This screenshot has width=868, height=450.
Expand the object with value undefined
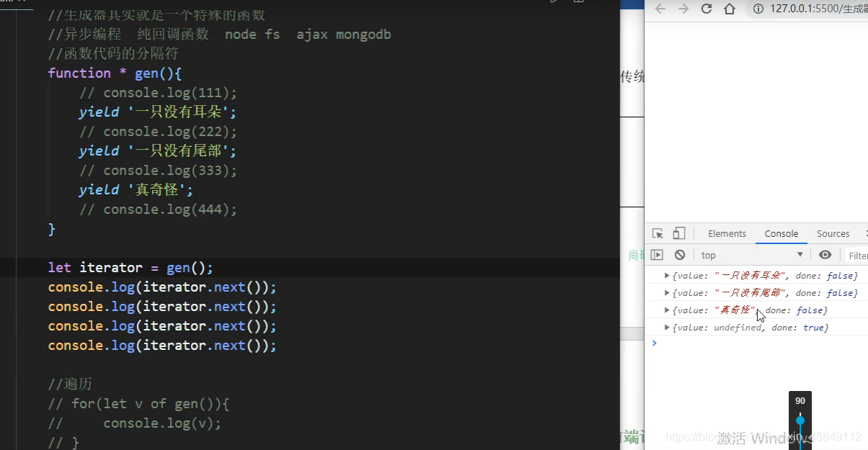tap(667, 327)
